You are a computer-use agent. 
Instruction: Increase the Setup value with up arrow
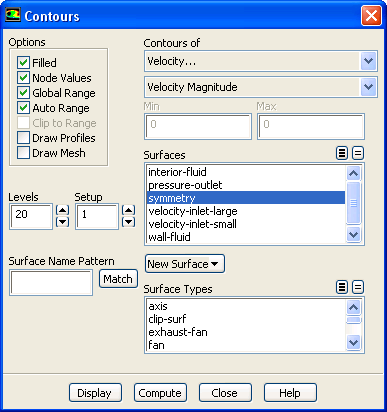pos(129,210)
